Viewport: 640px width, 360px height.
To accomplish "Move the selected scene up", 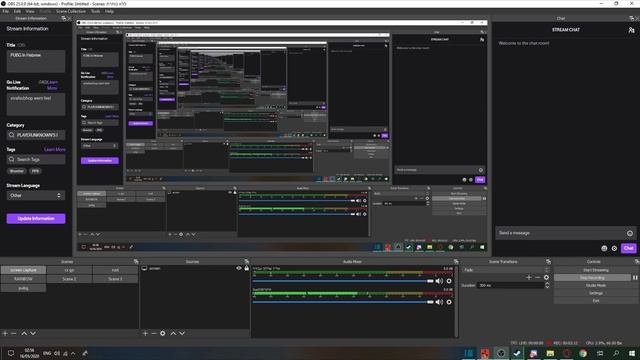I will (x=24, y=333).
